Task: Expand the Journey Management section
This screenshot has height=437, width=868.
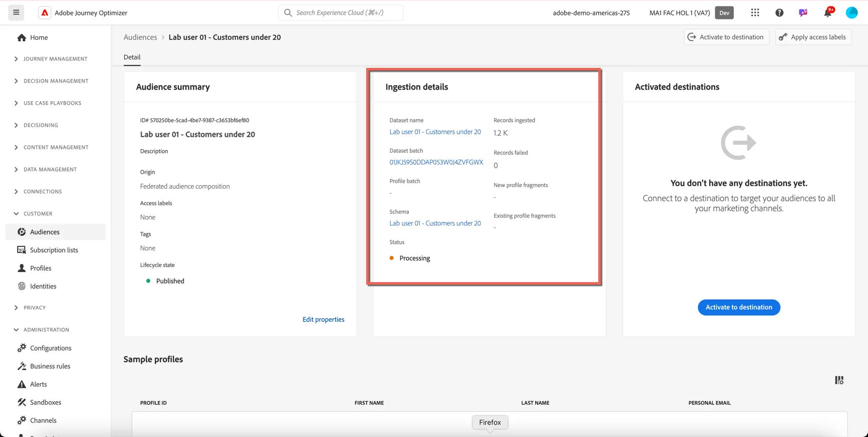Action: point(16,59)
